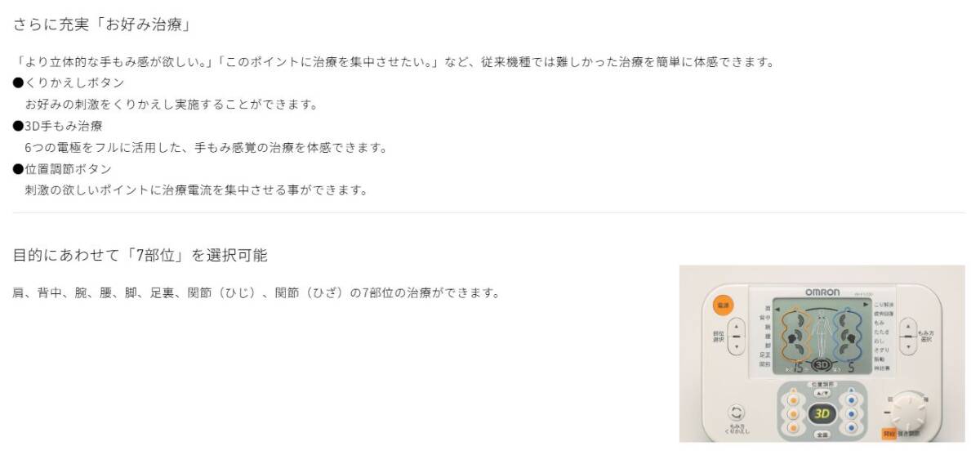
Task: Click the round intensity dial on the device
Action: point(910,411)
